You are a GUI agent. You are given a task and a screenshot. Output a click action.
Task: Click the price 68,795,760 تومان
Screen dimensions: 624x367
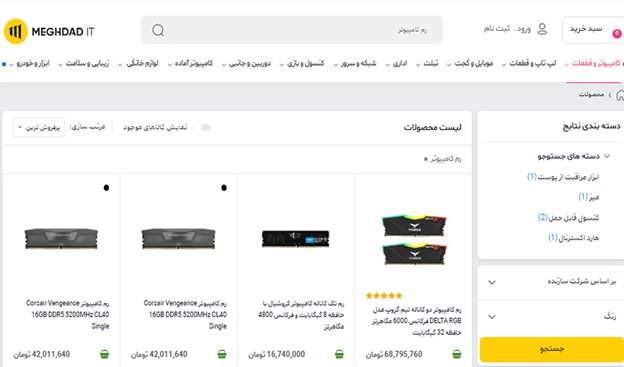pyautogui.click(x=394, y=354)
